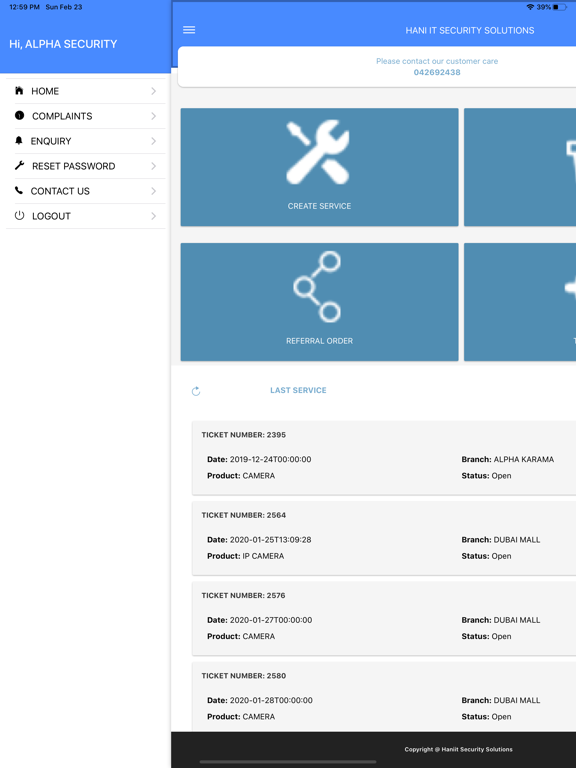The image size is (576, 768).
Task: Click Branch ALPHA KARAMA text
Action: pos(507,459)
